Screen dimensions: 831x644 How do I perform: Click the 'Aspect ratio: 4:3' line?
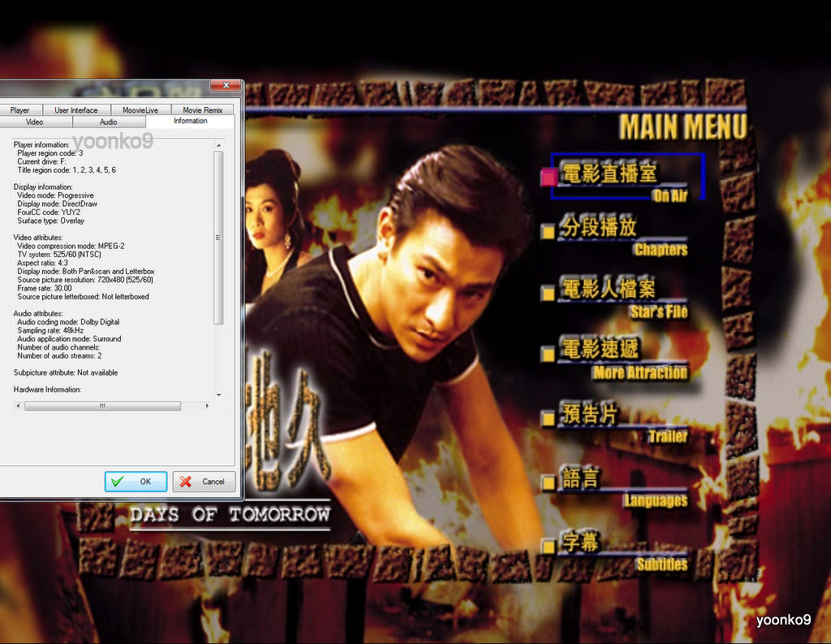pyautogui.click(x=43, y=264)
